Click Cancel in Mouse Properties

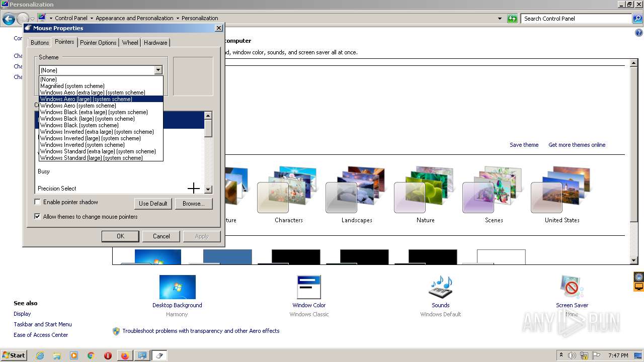coord(161,236)
